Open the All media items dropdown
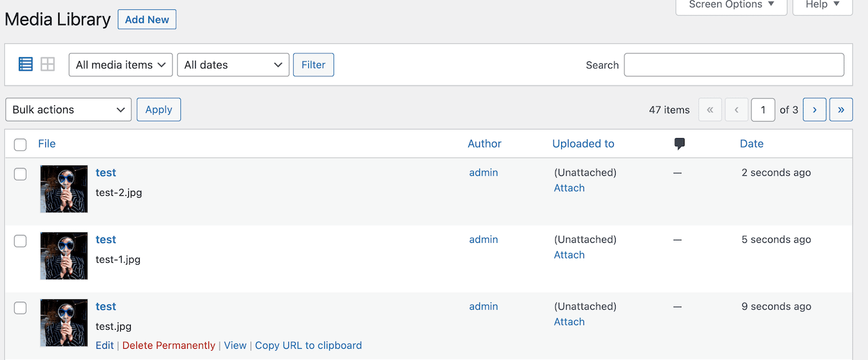Viewport: 868px width, 360px height. point(120,65)
